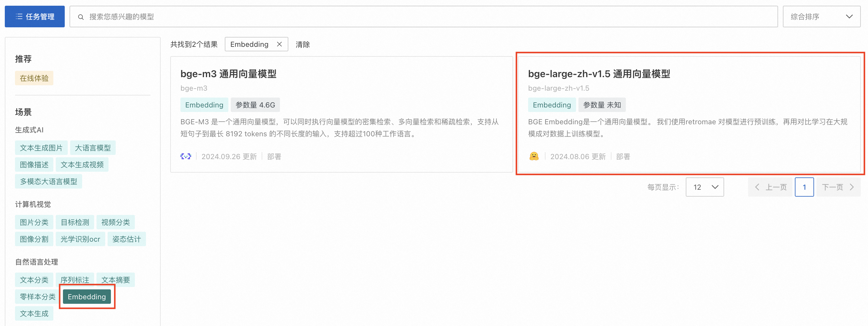
Task: Click 部署 on the bge-large-zh-v1.5 card
Action: 623,157
